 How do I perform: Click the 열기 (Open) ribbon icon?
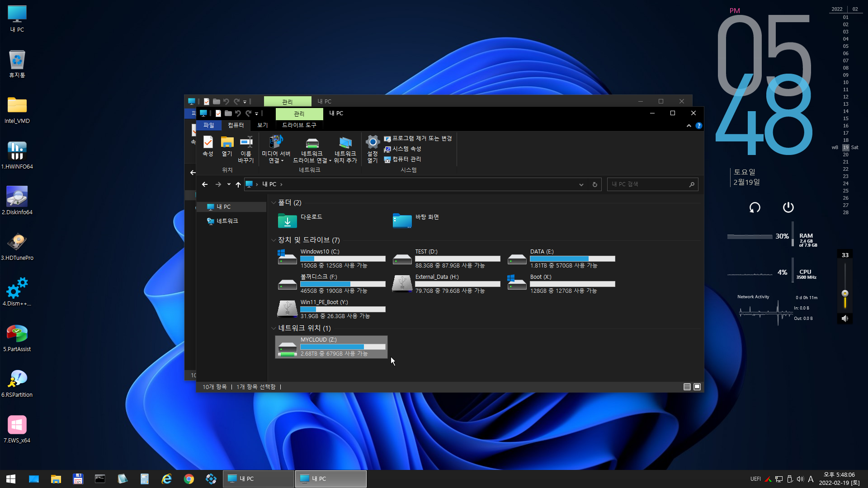[227, 146]
